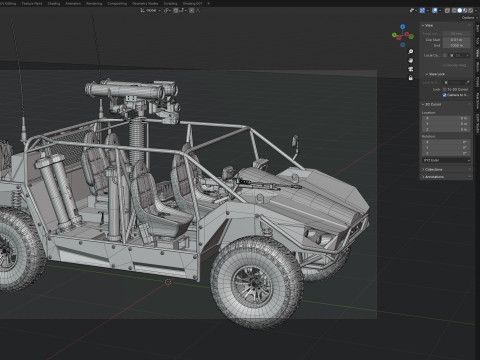Switch to the Texture Paint workspace tab
Viewport: 480px width, 360px height.
[x=32, y=3]
